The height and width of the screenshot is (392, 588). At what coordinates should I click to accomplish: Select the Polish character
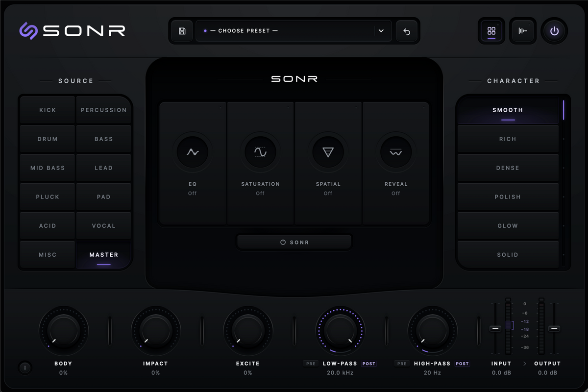pos(508,197)
